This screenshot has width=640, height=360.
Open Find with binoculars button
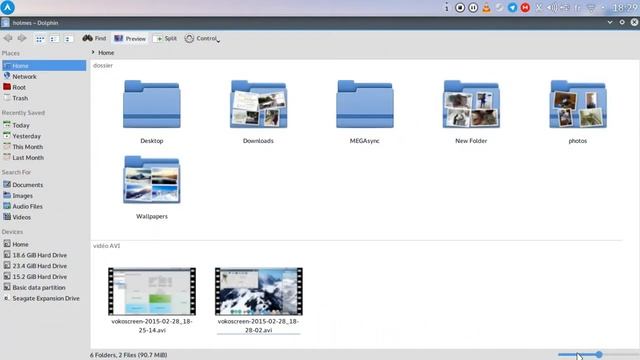click(94, 38)
